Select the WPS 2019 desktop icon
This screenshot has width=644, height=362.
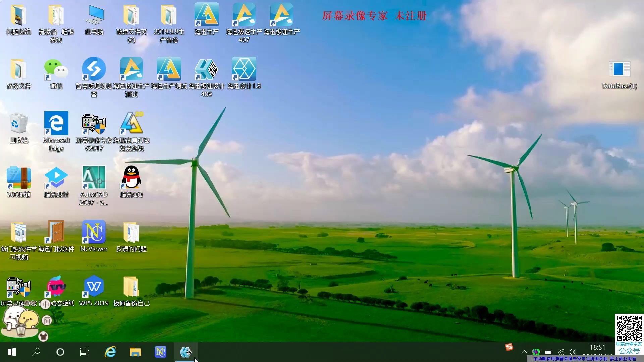(94, 286)
